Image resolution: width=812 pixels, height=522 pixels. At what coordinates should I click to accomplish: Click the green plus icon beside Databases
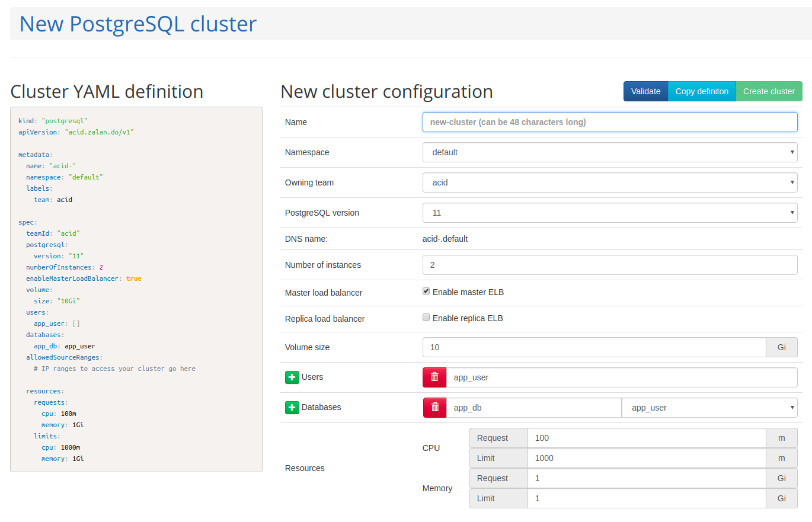[292, 407]
